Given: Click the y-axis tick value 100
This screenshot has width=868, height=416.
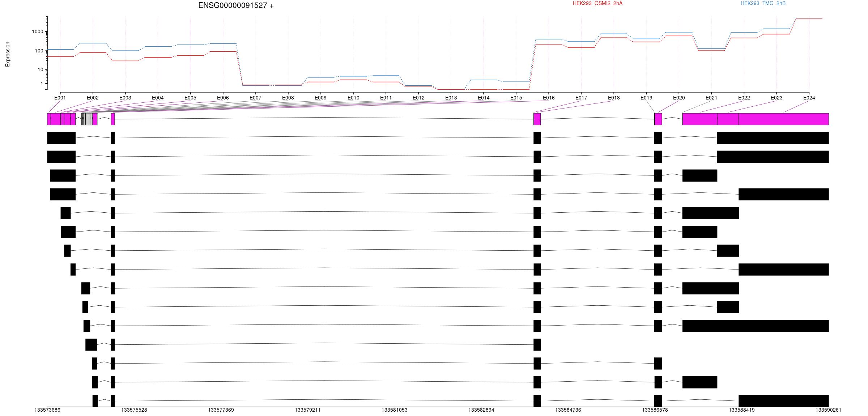Looking at the screenshot, I should (x=39, y=51).
